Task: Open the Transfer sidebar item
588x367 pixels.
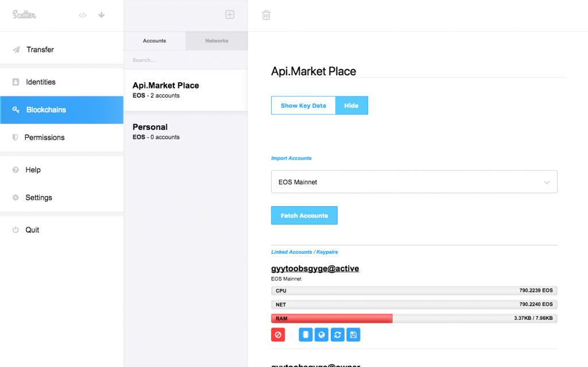Action: (x=40, y=50)
